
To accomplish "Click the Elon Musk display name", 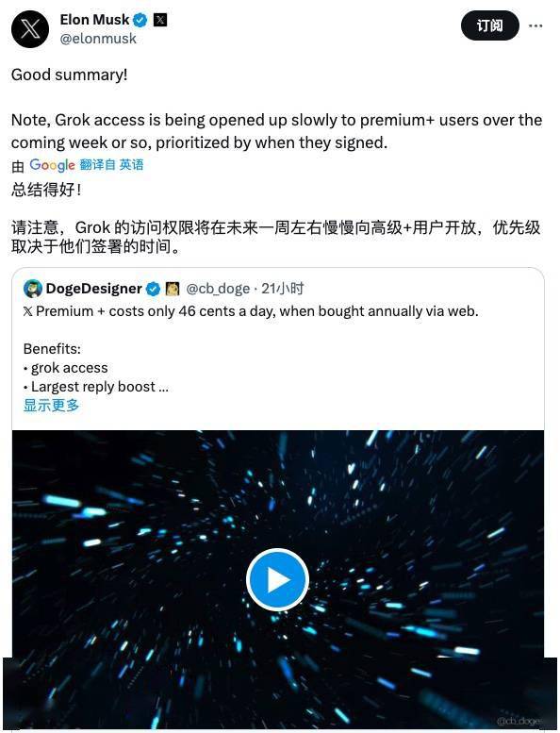I will [95, 20].
